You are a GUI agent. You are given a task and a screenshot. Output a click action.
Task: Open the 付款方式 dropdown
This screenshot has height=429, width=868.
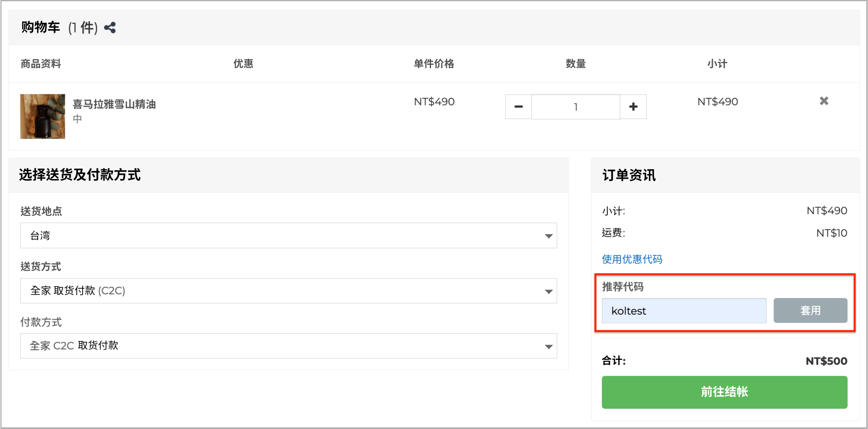(x=289, y=346)
